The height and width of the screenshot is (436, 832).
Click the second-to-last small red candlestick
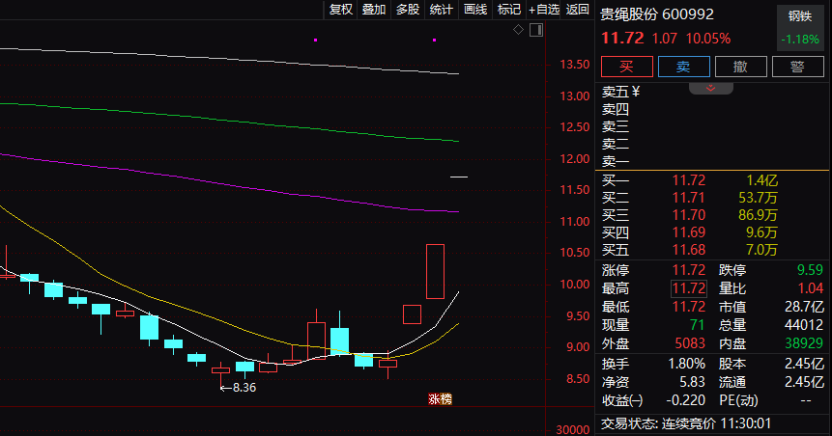[x=412, y=315]
